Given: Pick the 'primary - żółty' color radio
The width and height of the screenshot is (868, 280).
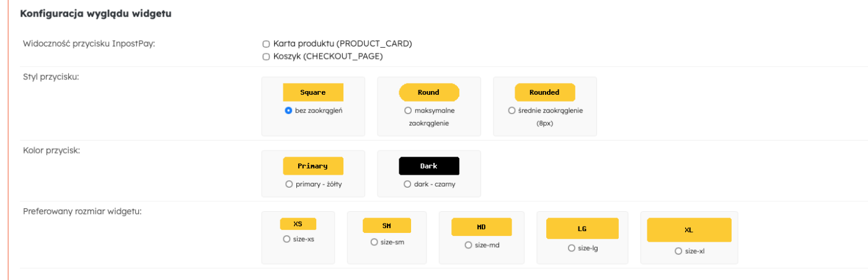Looking at the screenshot, I should point(289,184).
